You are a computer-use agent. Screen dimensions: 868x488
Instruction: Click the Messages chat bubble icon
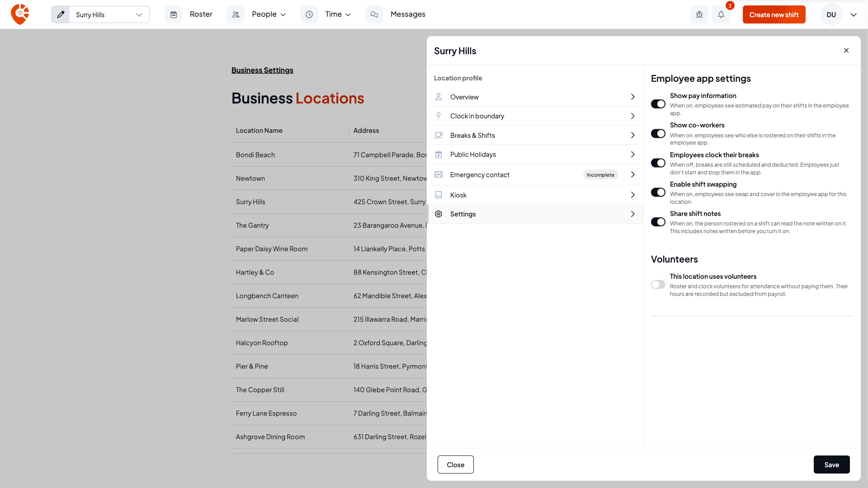point(374,14)
